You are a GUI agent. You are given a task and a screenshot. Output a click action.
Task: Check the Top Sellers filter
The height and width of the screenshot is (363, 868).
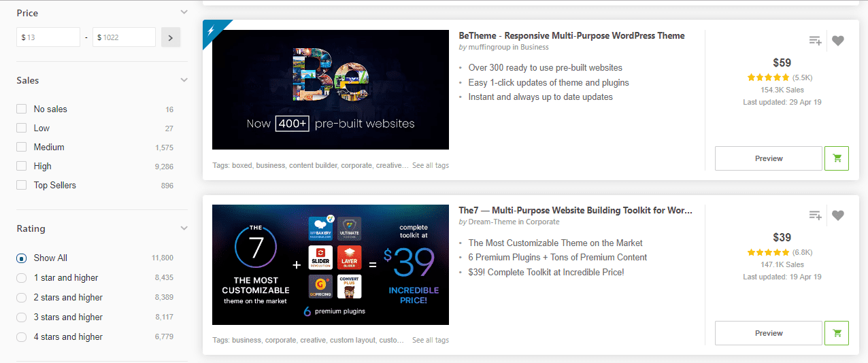22,185
